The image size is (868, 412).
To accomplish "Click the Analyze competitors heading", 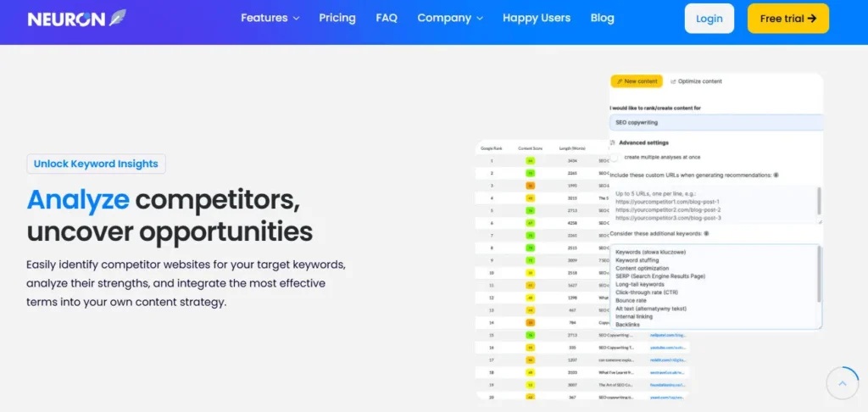I will [170, 215].
